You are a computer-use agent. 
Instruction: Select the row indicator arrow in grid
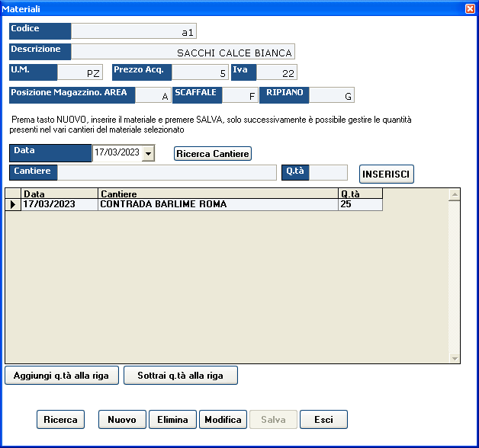pyautogui.click(x=13, y=204)
